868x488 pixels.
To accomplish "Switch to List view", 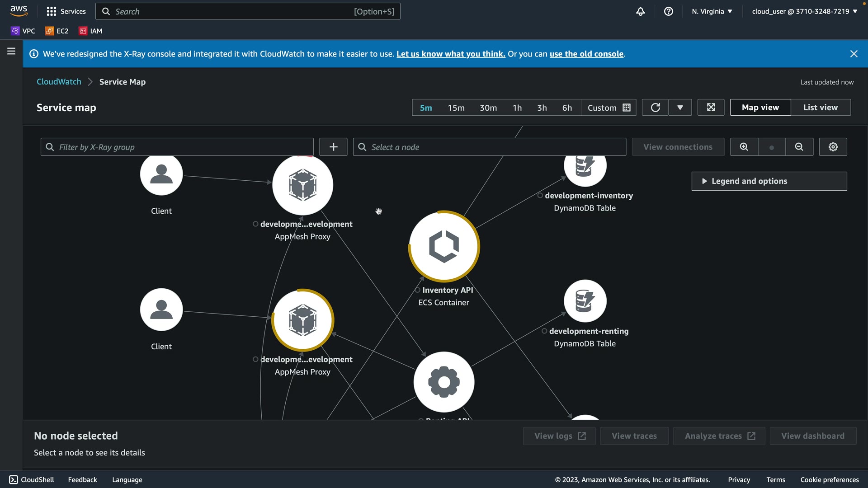I will 820,108.
